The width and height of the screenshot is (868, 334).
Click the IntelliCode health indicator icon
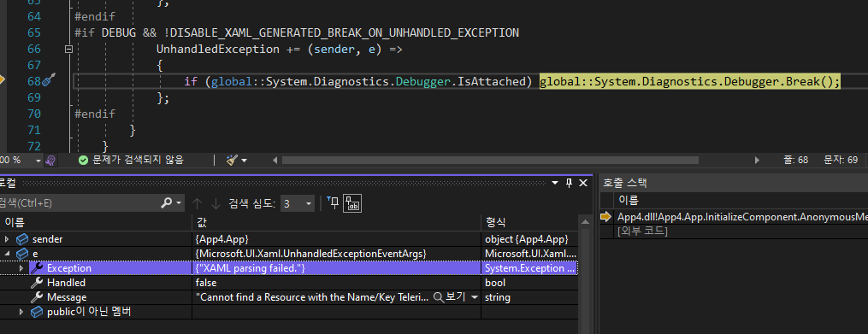pyautogui.click(x=51, y=161)
